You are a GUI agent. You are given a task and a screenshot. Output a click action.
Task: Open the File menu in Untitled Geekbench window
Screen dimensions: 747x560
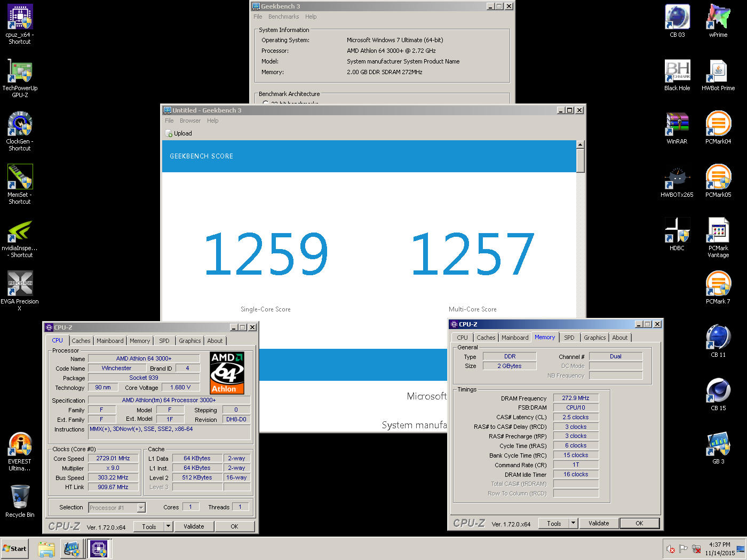[x=169, y=121]
